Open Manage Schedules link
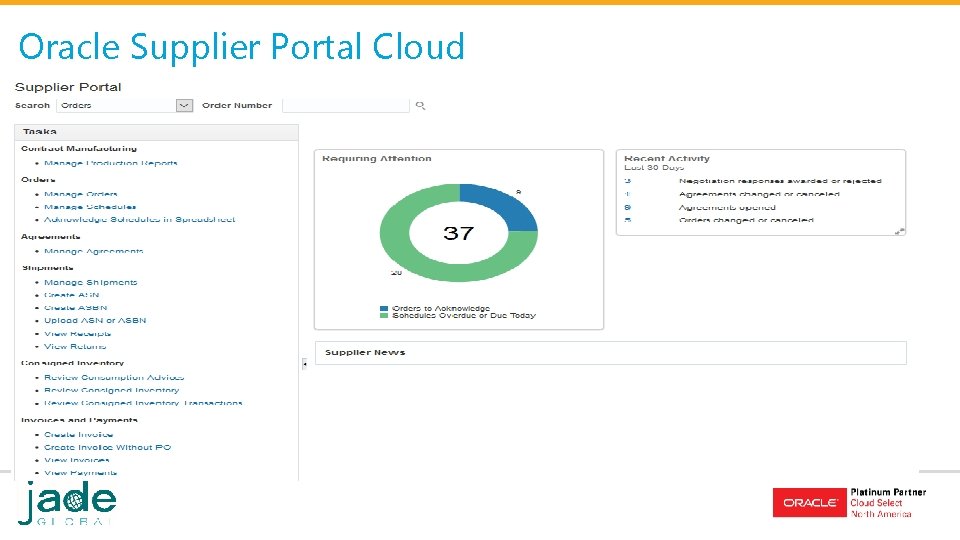 (90, 207)
